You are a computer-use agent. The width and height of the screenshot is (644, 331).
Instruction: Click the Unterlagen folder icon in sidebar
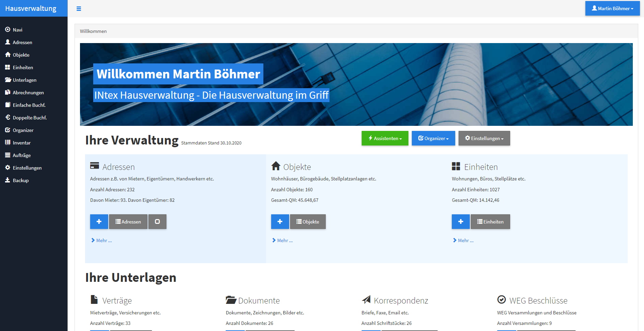point(8,80)
